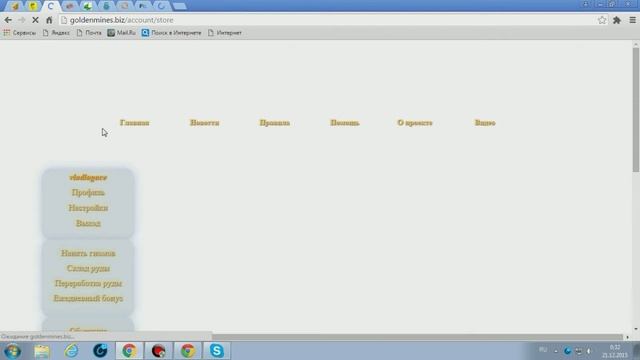Open the red round taskbar application
640x360 pixels.
(x=158, y=351)
